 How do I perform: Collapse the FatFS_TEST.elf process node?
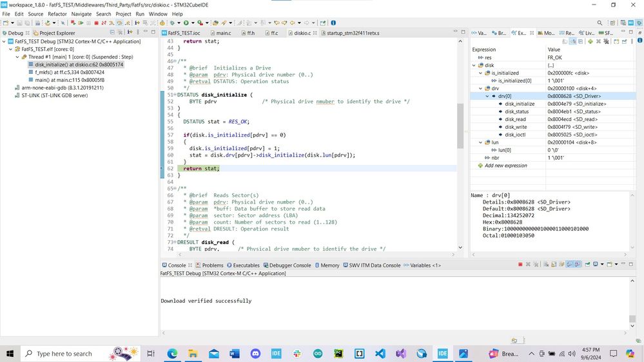coord(11,49)
